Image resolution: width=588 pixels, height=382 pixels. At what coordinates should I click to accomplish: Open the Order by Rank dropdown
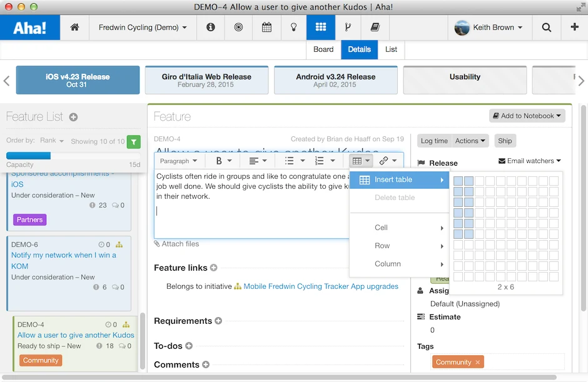click(52, 140)
